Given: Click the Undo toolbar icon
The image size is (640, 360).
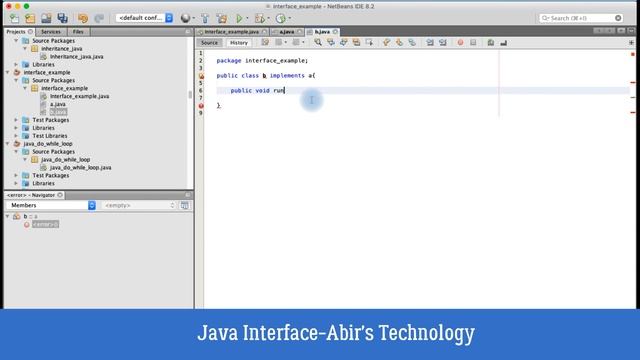Looking at the screenshot, I should pos(83,18).
